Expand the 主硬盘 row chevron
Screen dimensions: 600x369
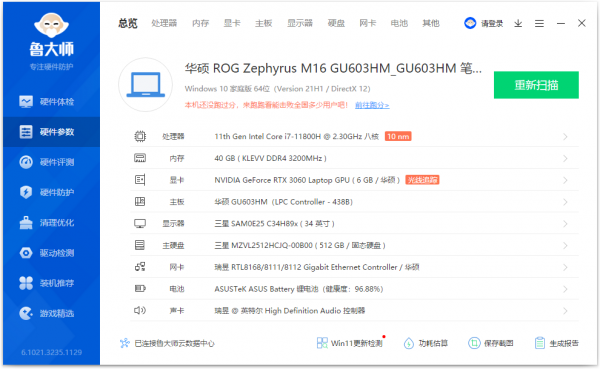coord(565,246)
